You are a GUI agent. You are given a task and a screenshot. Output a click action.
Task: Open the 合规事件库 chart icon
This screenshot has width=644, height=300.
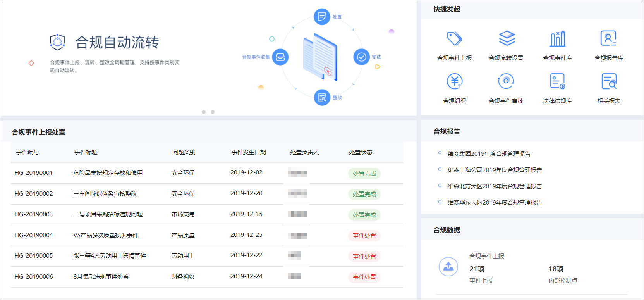558,38
